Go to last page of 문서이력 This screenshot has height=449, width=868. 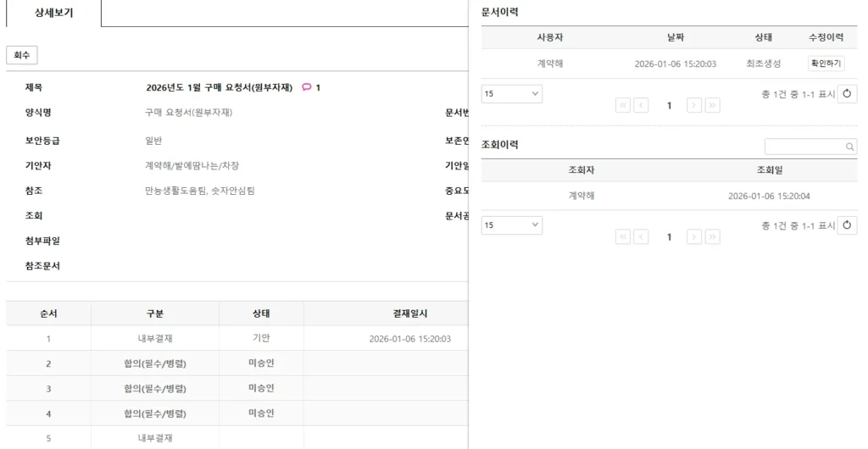click(x=713, y=105)
